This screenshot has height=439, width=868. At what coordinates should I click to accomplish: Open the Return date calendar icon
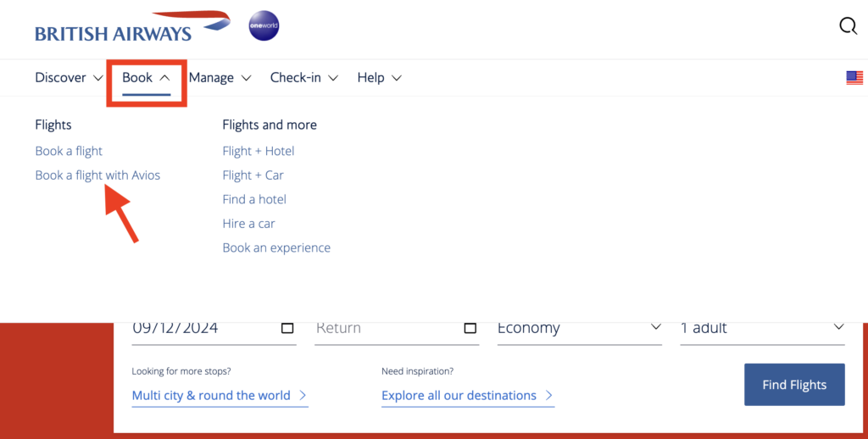pos(470,328)
